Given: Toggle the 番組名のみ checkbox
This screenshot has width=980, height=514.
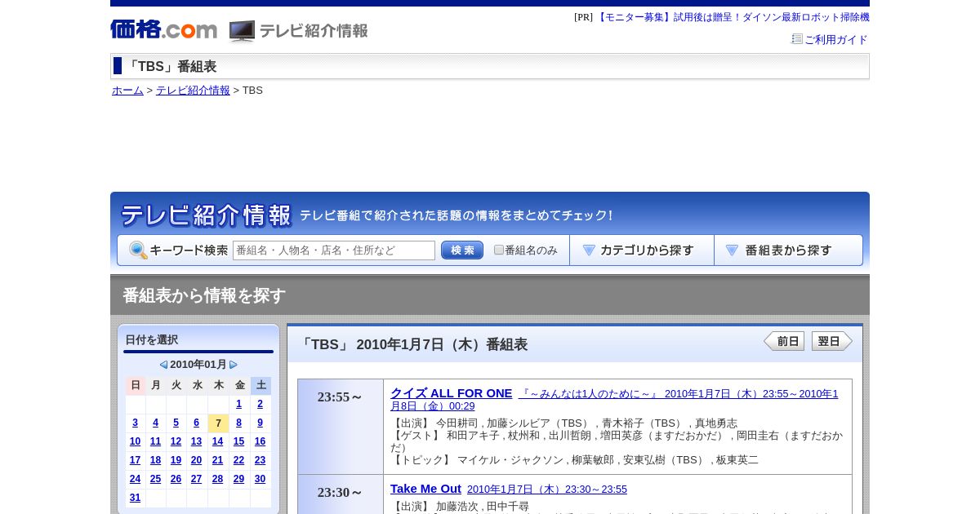Looking at the screenshot, I should pyautogui.click(x=499, y=250).
